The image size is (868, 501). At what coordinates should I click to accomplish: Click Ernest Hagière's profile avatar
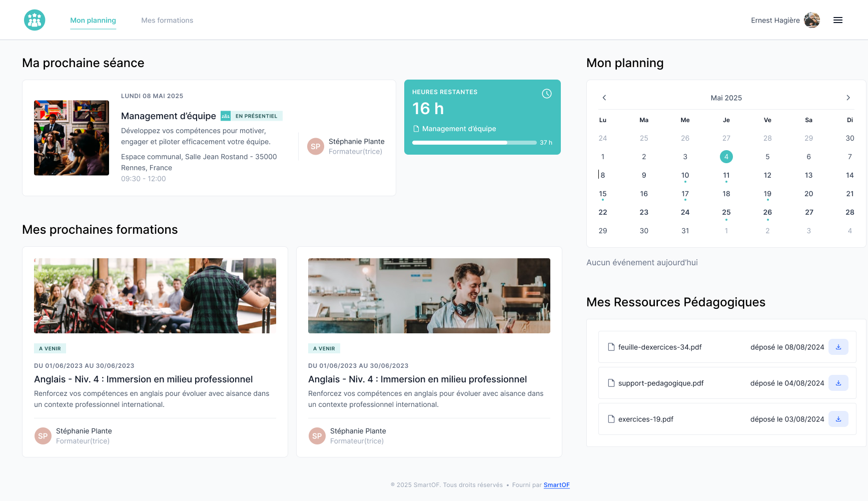[812, 20]
